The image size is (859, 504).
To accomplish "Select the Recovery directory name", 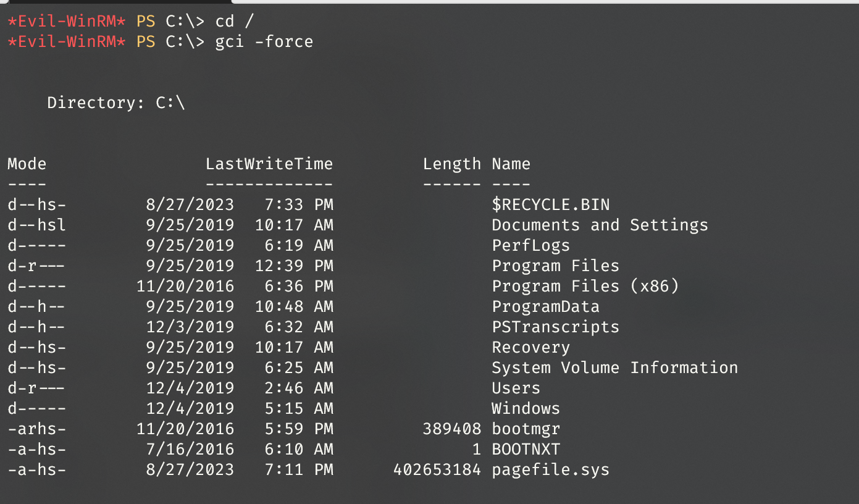I will pos(531,347).
